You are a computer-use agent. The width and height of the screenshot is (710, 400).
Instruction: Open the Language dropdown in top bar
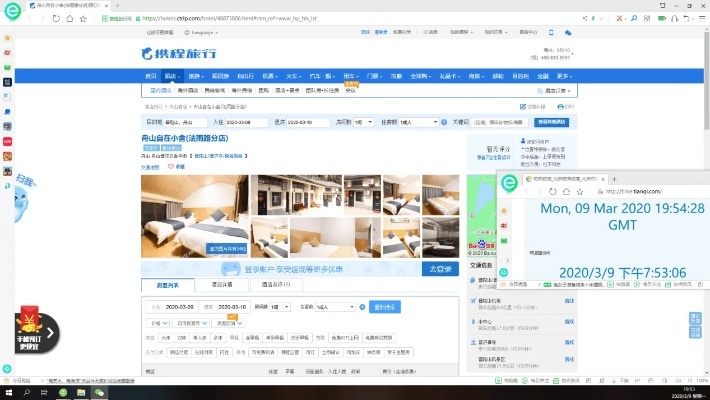click(x=201, y=33)
